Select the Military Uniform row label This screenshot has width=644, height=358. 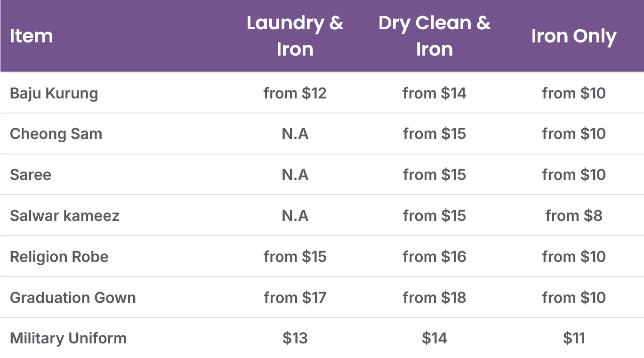coord(68,338)
